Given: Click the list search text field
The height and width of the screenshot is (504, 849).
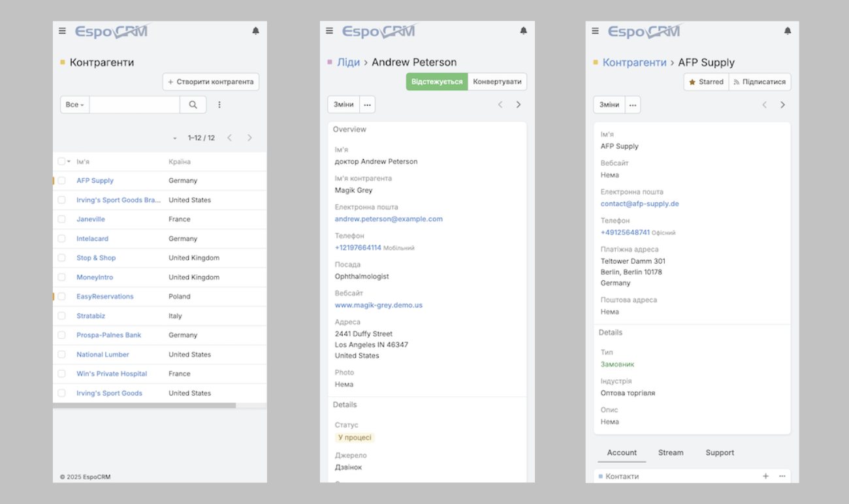Looking at the screenshot, I should pos(135,104).
